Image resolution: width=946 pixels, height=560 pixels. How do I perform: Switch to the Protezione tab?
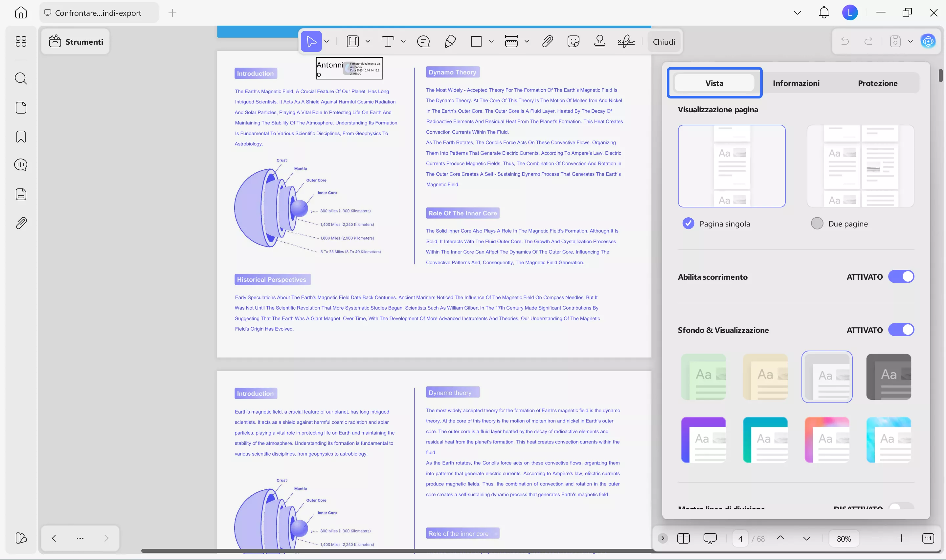[877, 83]
